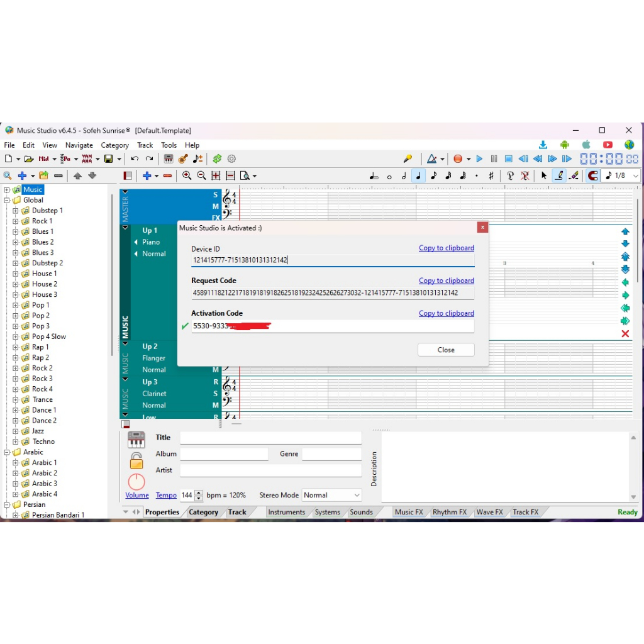Zoom out with the magnifier minus icon
Screen dimensions: 644x644
pos(201,176)
